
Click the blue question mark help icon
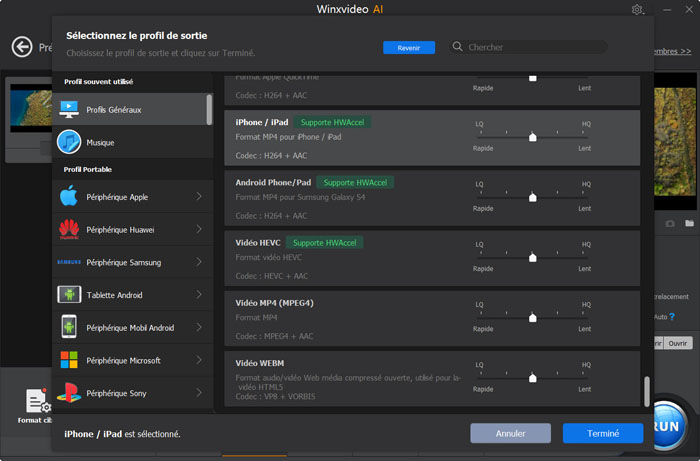(672, 316)
